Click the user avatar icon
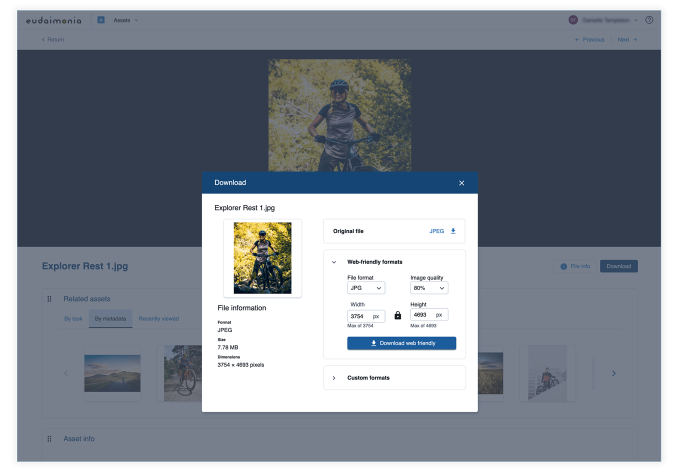 573,20
